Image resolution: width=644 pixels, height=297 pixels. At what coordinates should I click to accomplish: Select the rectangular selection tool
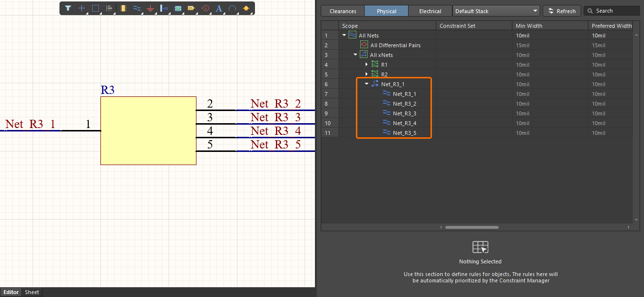[96, 8]
